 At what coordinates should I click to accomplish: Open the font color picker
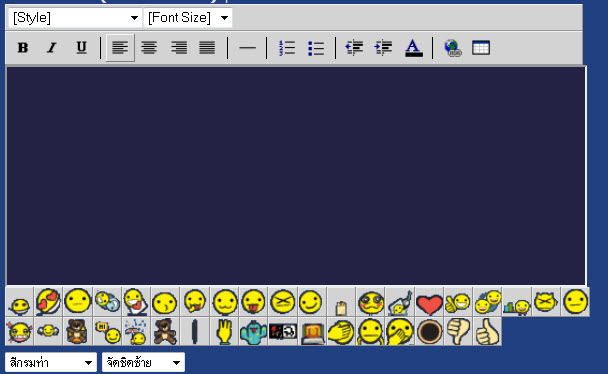pyautogui.click(x=414, y=48)
